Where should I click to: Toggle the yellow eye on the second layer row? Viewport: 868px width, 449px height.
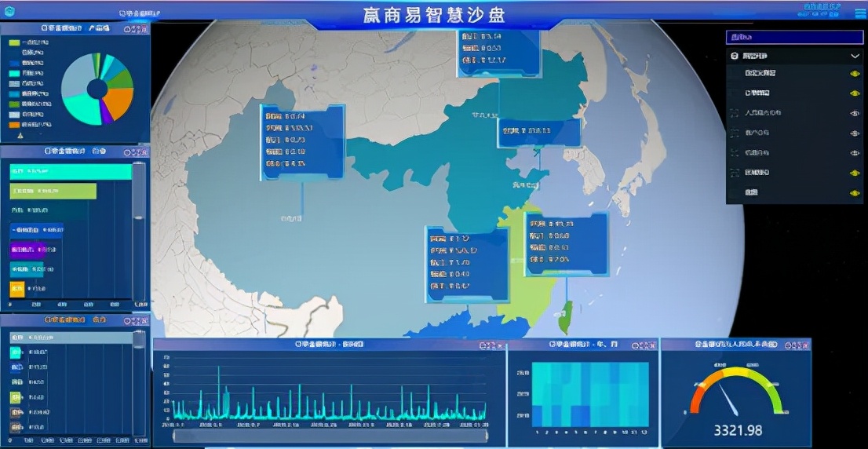(855, 93)
